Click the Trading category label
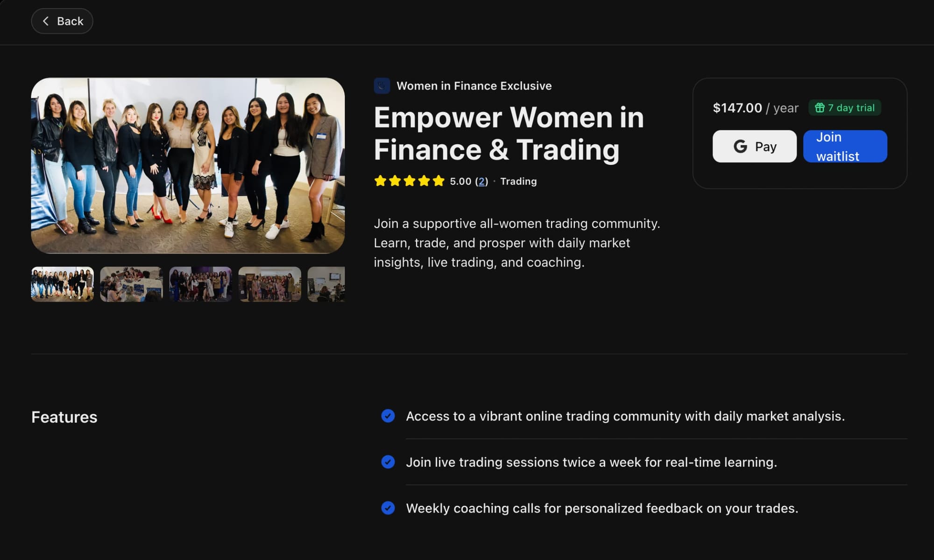 pos(518,181)
